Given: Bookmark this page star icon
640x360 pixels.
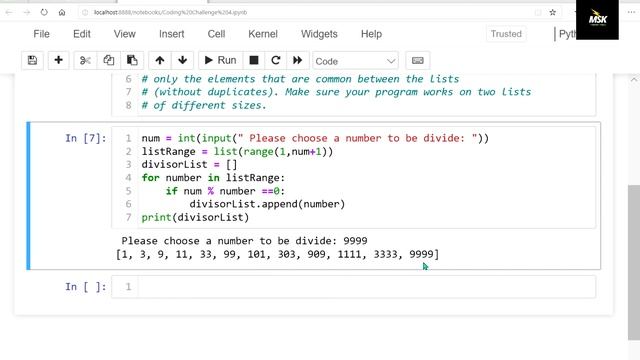Looking at the screenshot, I should 553,12.
